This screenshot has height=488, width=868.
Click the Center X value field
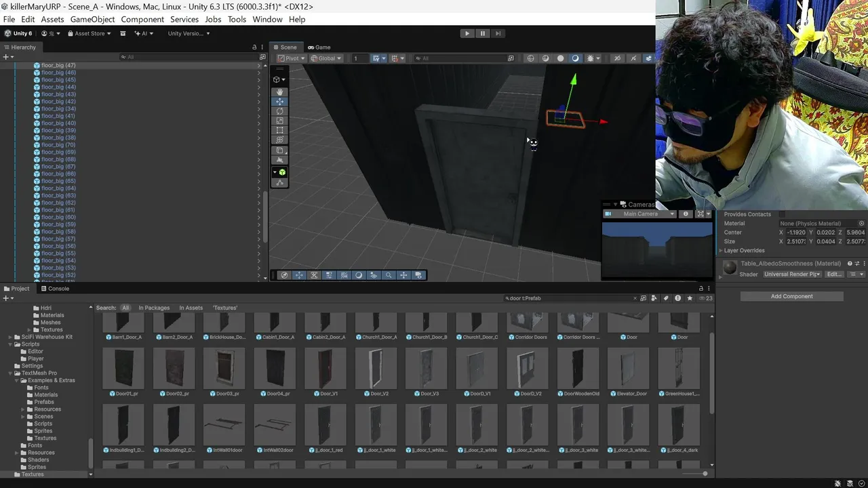[795, 232]
